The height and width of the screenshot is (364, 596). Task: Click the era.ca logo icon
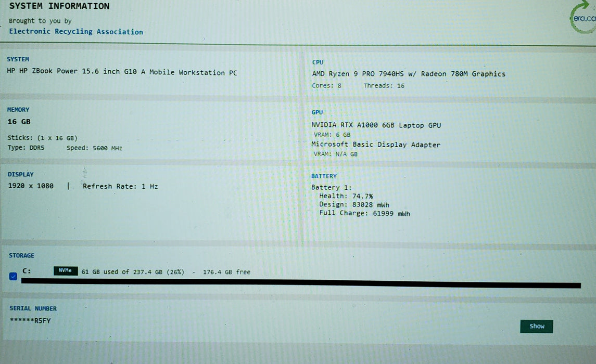coord(583,18)
